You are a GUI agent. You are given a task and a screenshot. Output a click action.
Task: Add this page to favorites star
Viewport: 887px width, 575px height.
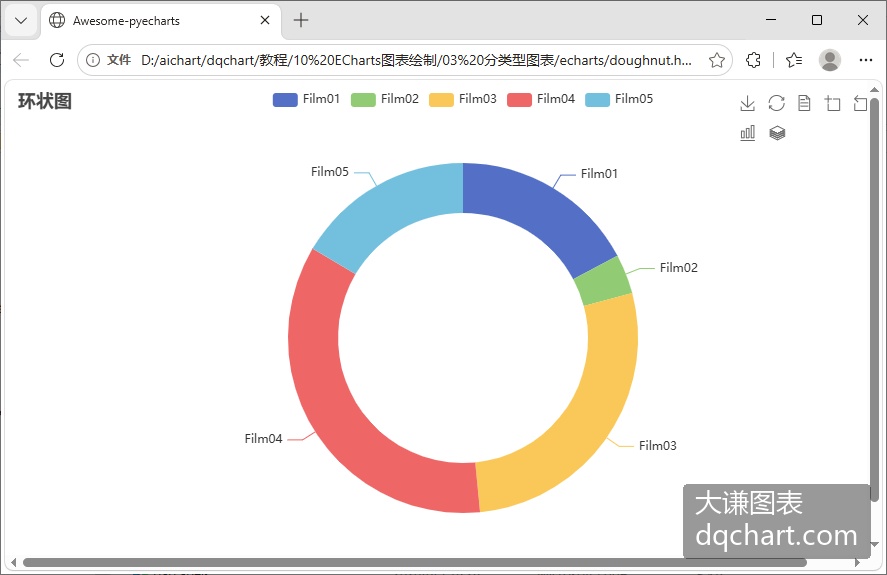tap(717, 60)
